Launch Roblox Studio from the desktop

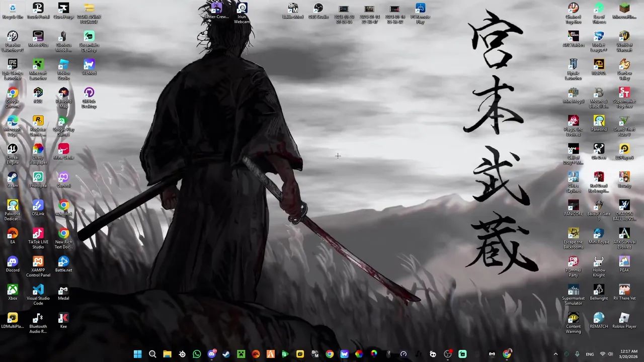(x=63, y=69)
